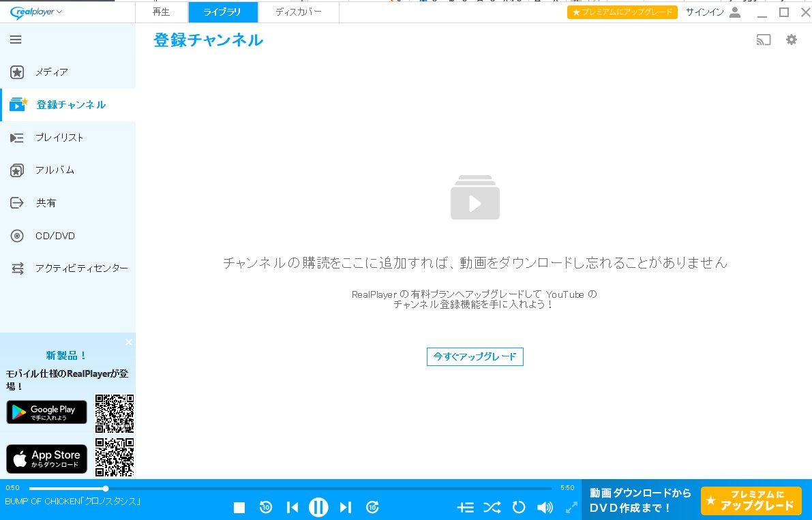812x520 pixels.
Task: Click サインイン to sign in
Action: coord(704,12)
